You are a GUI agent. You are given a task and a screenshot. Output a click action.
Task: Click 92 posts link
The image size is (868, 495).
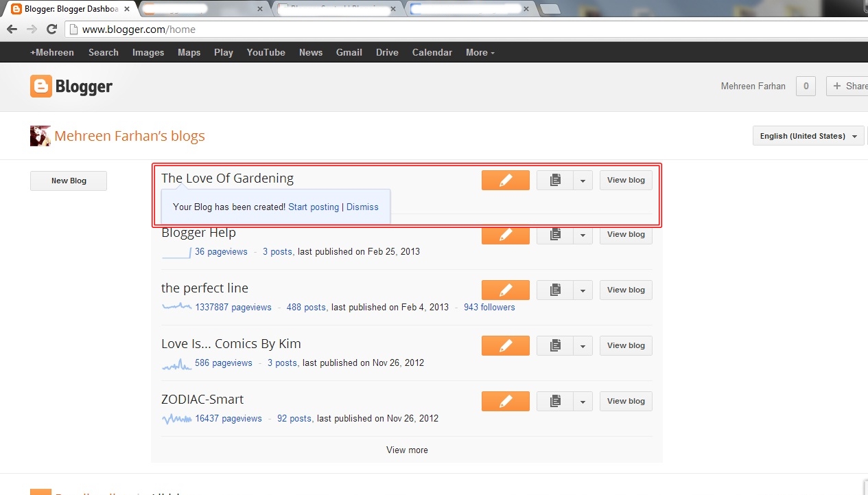(294, 419)
